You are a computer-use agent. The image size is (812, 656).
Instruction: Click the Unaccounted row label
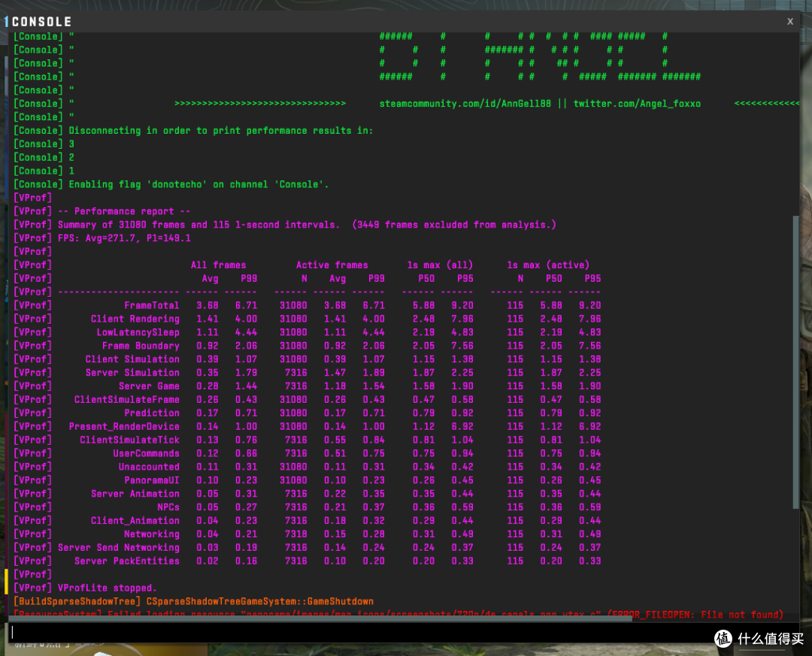click(149, 467)
